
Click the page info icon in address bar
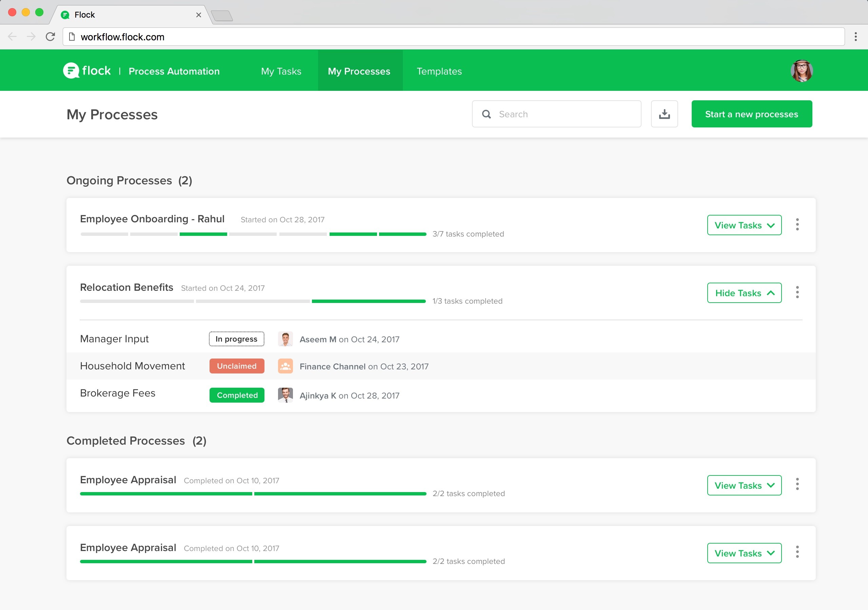72,37
